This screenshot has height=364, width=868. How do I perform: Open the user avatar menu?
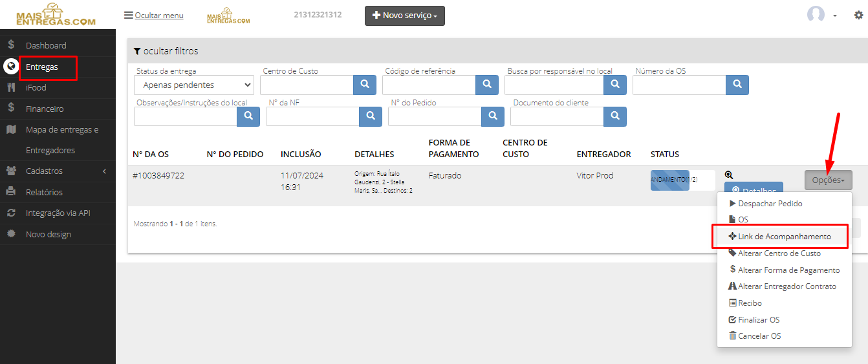pyautogui.click(x=821, y=15)
